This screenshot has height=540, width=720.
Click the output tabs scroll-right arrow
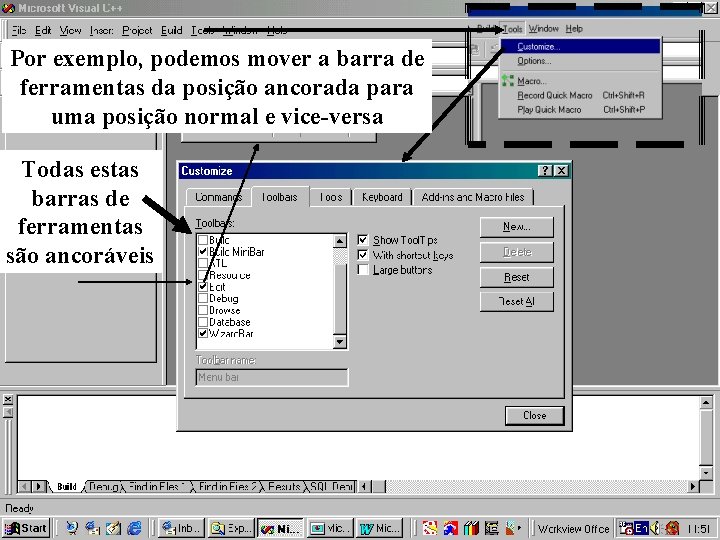coord(39,486)
